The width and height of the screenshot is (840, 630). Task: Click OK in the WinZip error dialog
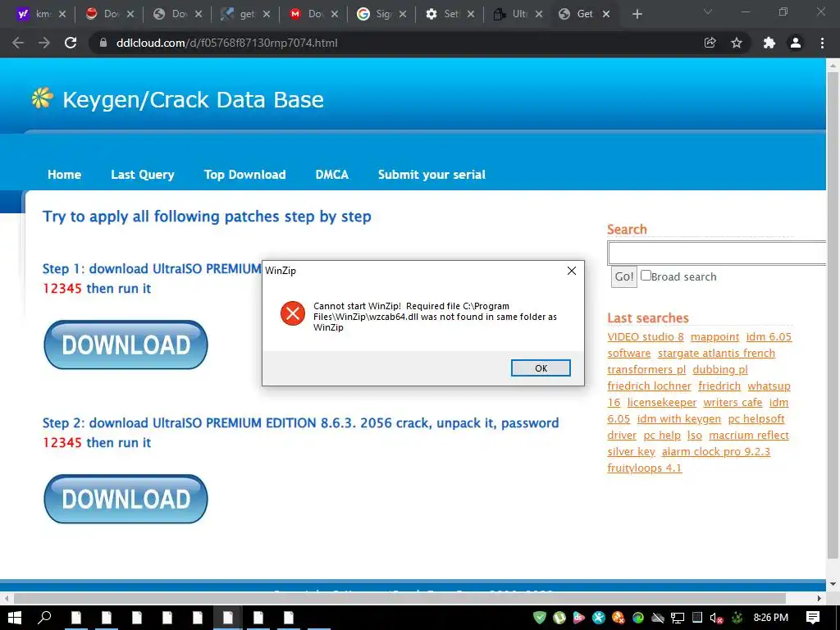click(x=541, y=368)
